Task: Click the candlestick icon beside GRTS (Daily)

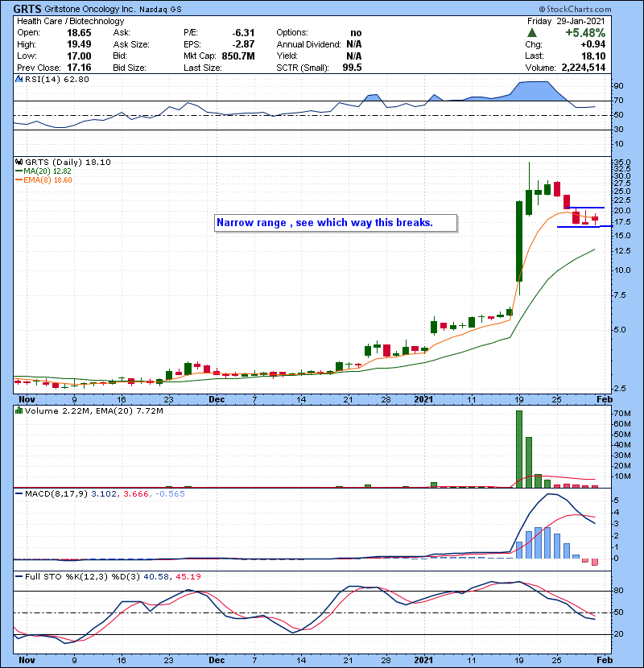Action: 19,163
